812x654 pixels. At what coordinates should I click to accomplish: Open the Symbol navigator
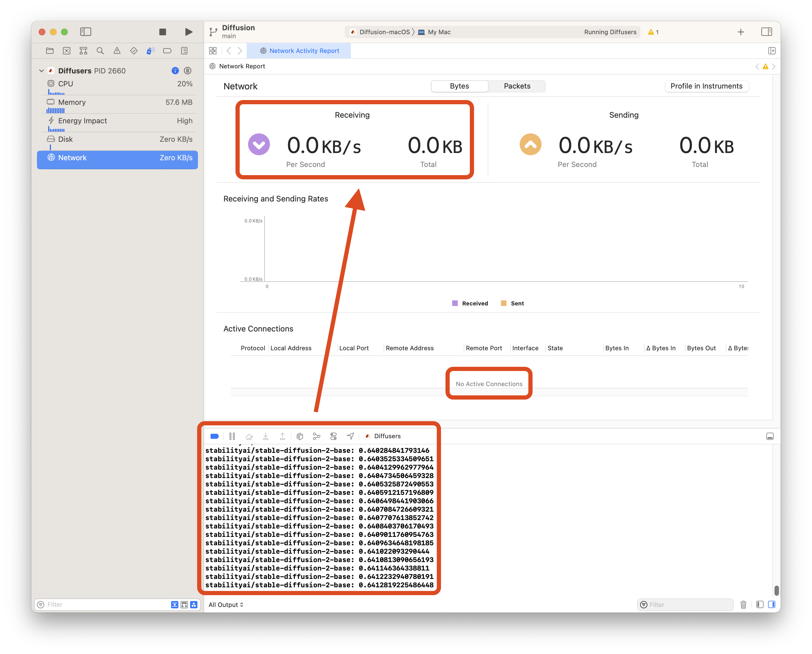click(x=83, y=50)
